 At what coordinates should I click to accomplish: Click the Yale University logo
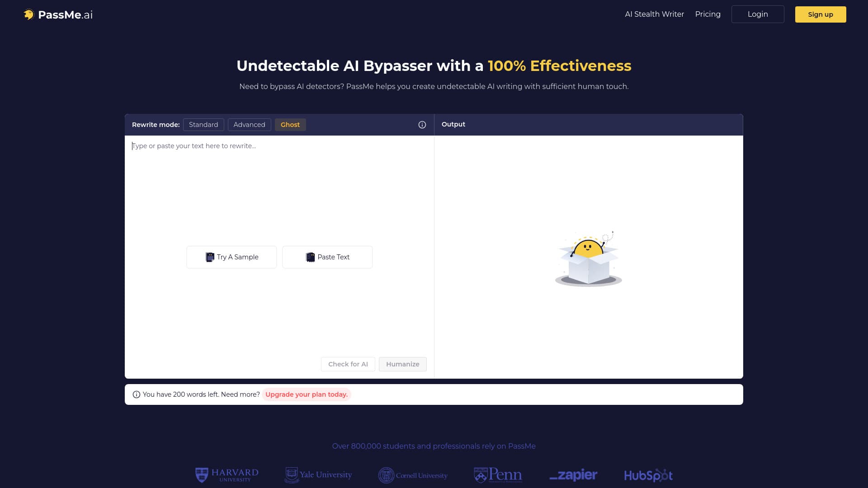(318, 475)
